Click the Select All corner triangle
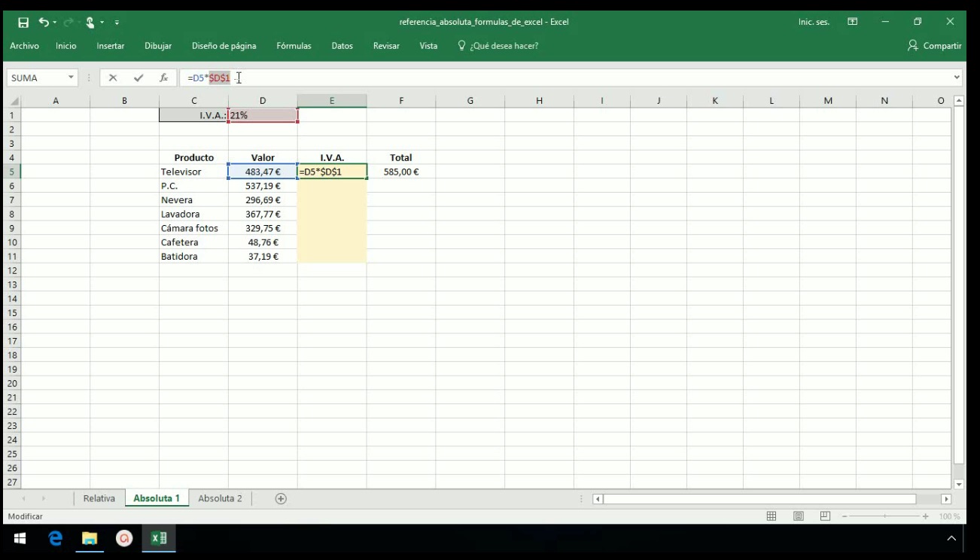The height and width of the screenshot is (560, 980). pyautogui.click(x=14, y=101)
